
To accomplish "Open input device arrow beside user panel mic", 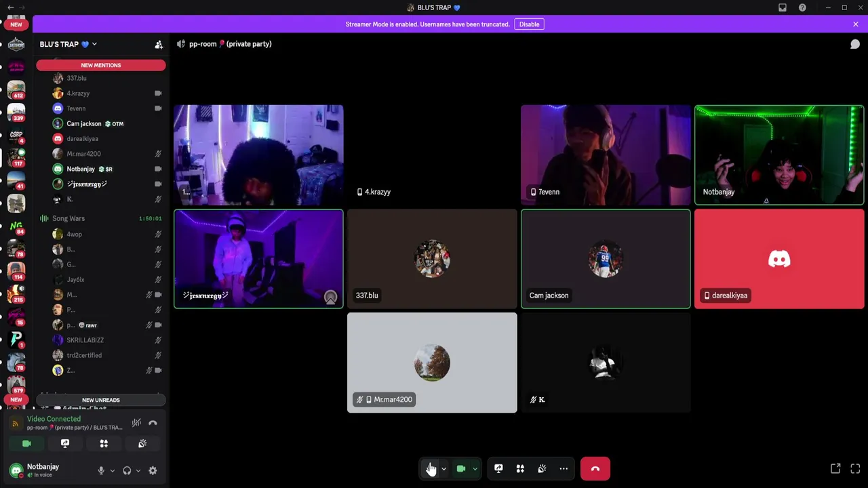I will [x=112, y=470].
